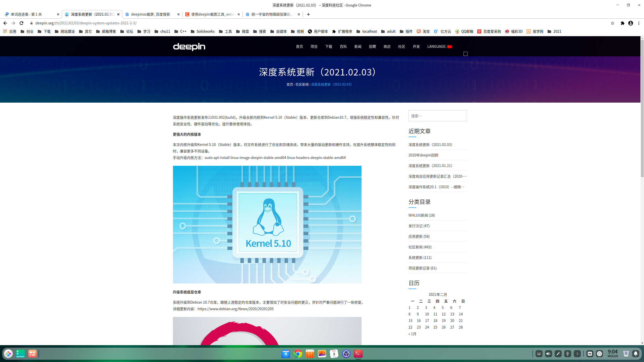The image size is (644, 362).
Task: Open the deepin app store dock icon
Action: click(310, 354)
